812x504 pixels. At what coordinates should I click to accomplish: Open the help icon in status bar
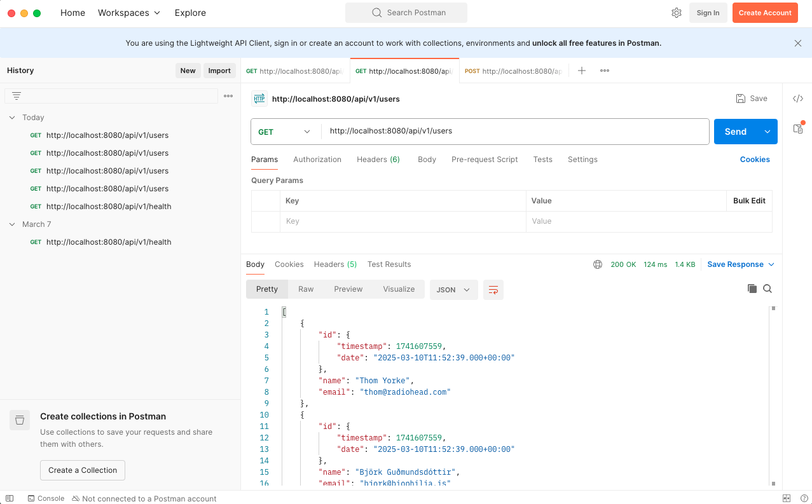803,499
